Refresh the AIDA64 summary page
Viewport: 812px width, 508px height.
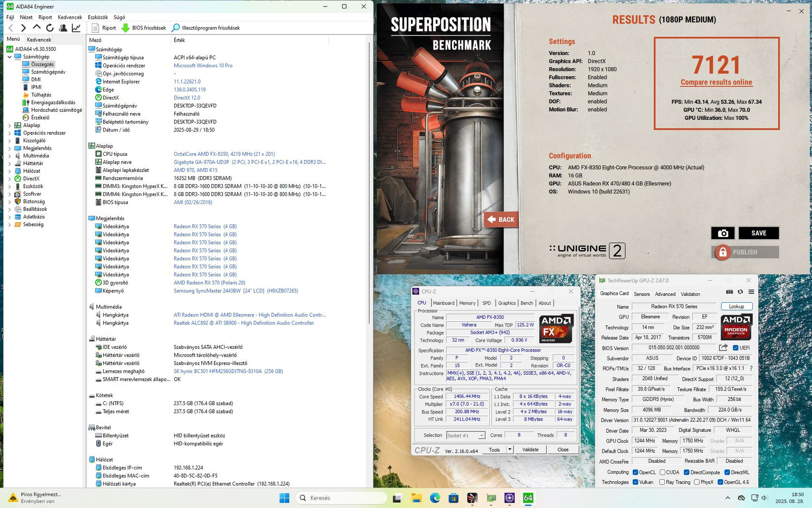click(x=50, y=28)
